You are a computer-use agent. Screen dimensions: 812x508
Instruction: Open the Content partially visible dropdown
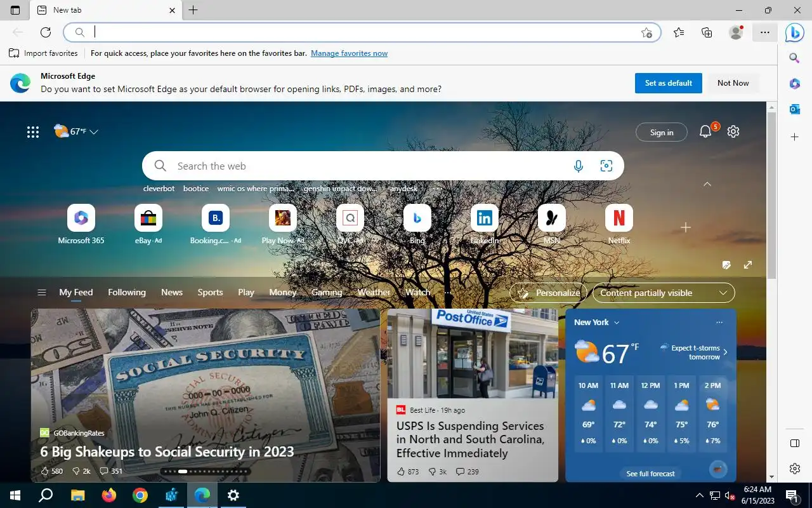pos(664,293)
